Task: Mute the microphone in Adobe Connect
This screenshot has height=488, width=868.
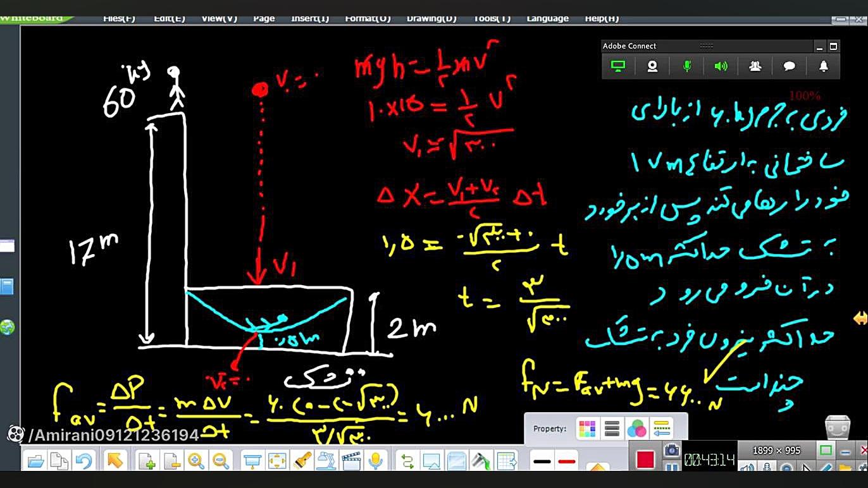Action: pyautogui.click(x=687, y=66)
